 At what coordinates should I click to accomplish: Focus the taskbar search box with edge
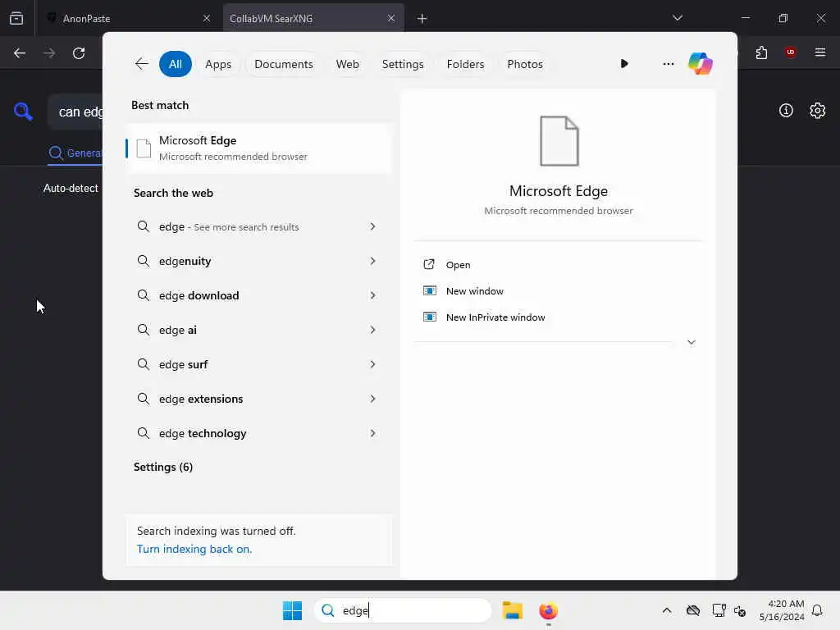point(402,610)
